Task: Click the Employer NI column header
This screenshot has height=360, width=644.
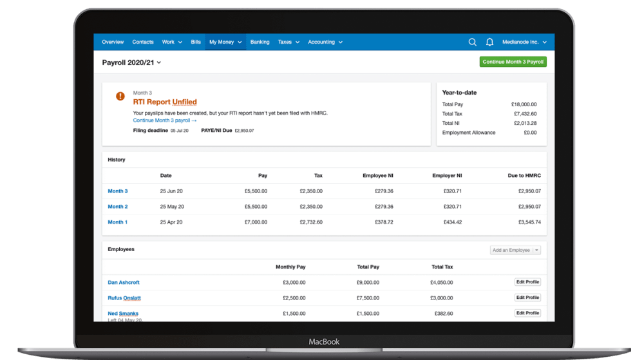Action: [x=447, y=175]
